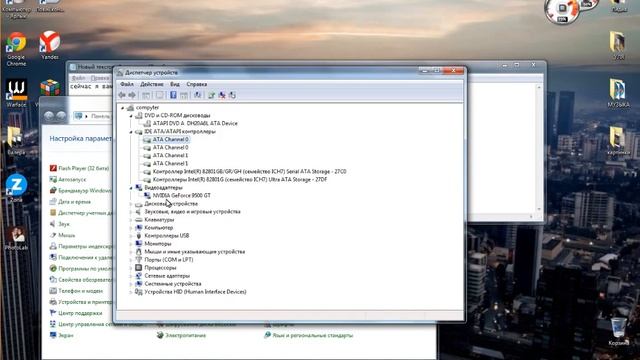The image size is (640, 360).
Task: Click Notepad's vertical scrollbar up arrow
Action: (539, 87)
